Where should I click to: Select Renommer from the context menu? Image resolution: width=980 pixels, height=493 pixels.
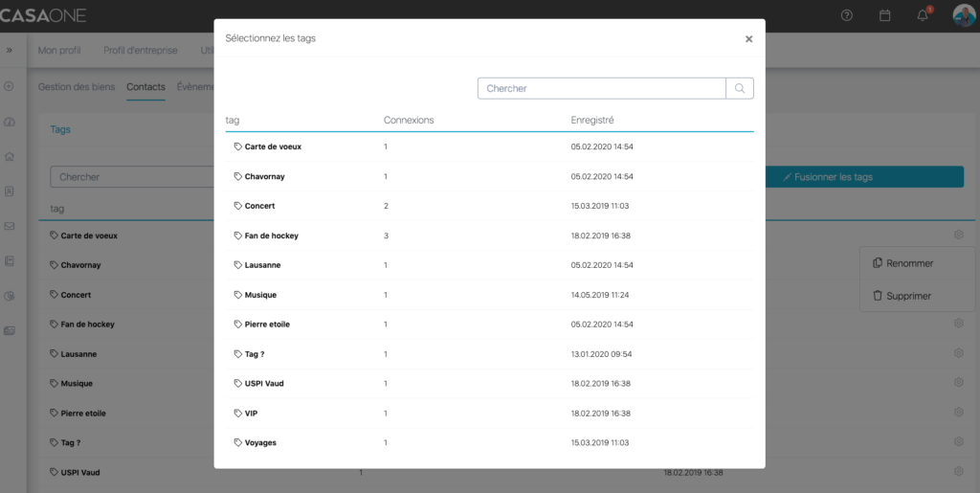coord(909,262)
